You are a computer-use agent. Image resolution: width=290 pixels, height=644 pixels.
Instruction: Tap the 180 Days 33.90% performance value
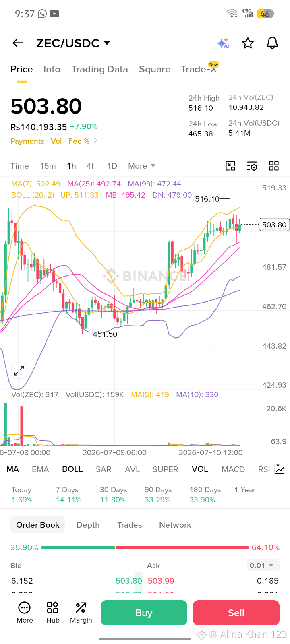[x=202, y=500]
